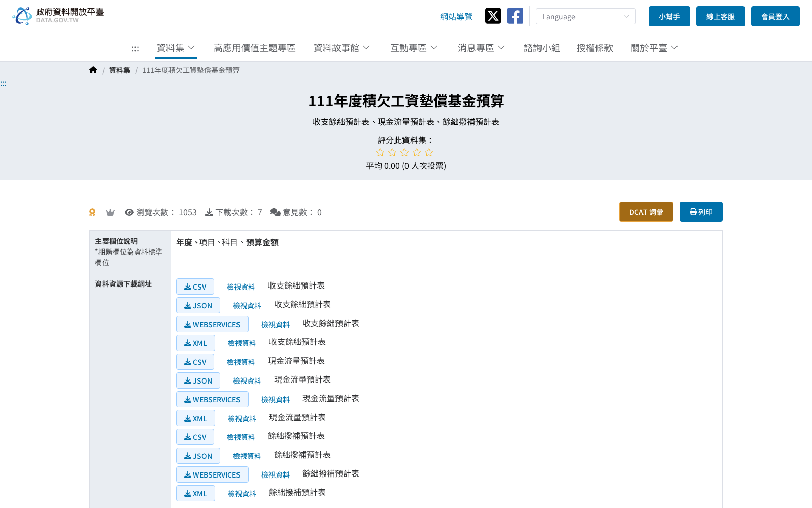Open 授權條款 menu item
812x508 pixels.
tap(595, 48)
